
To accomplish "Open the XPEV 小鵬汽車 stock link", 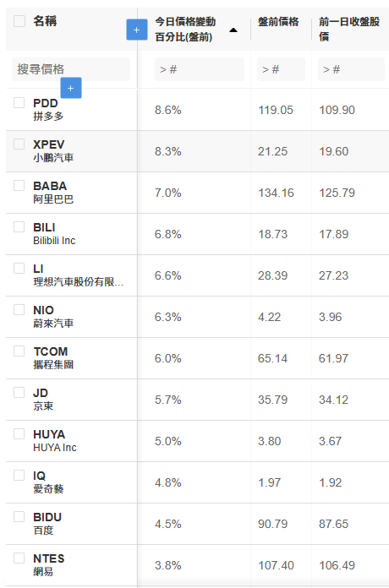I will 53,150.
